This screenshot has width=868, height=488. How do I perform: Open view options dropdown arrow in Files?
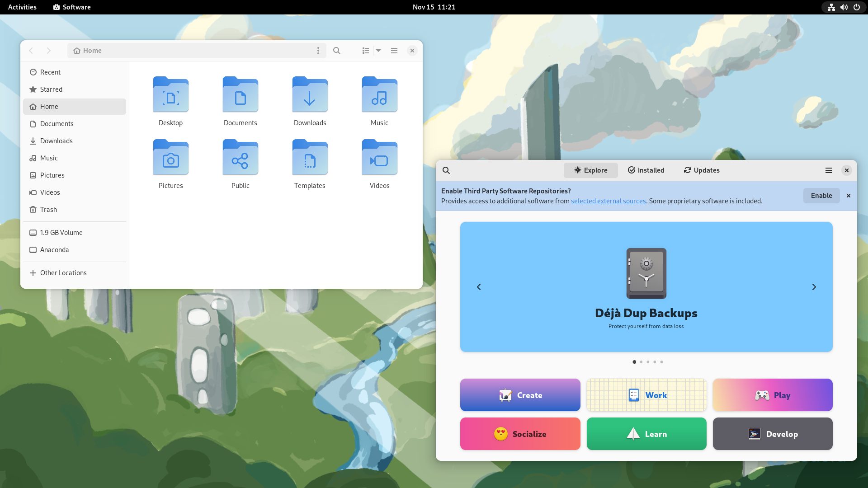tap(379, 51)
